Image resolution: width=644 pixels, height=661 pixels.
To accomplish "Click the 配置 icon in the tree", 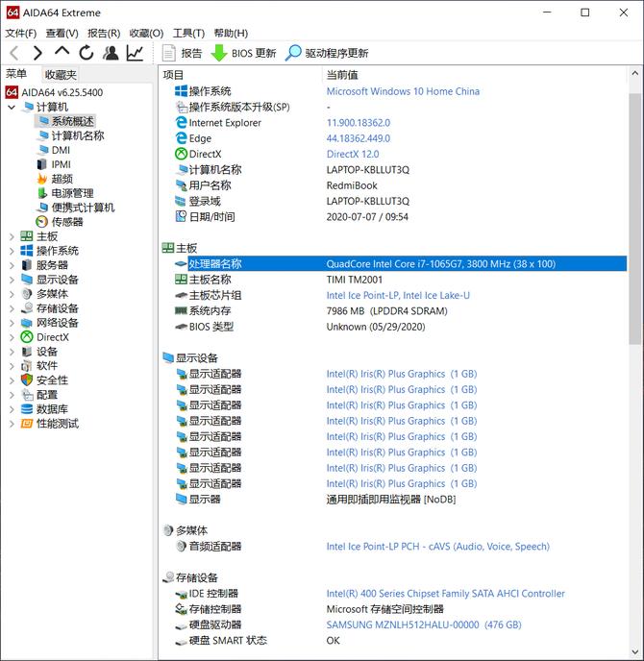I will [27, 395].
